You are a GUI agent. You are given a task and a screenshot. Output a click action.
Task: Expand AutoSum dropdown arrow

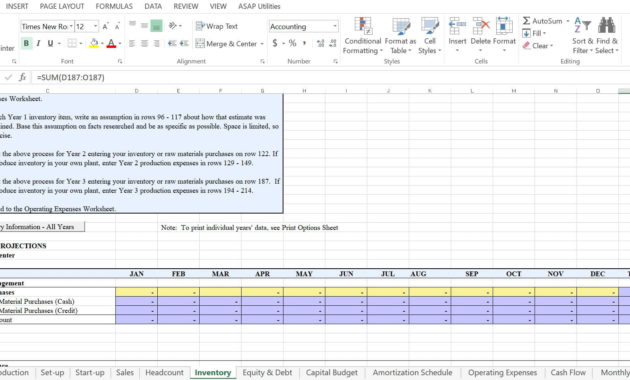[x=568, y=21]
